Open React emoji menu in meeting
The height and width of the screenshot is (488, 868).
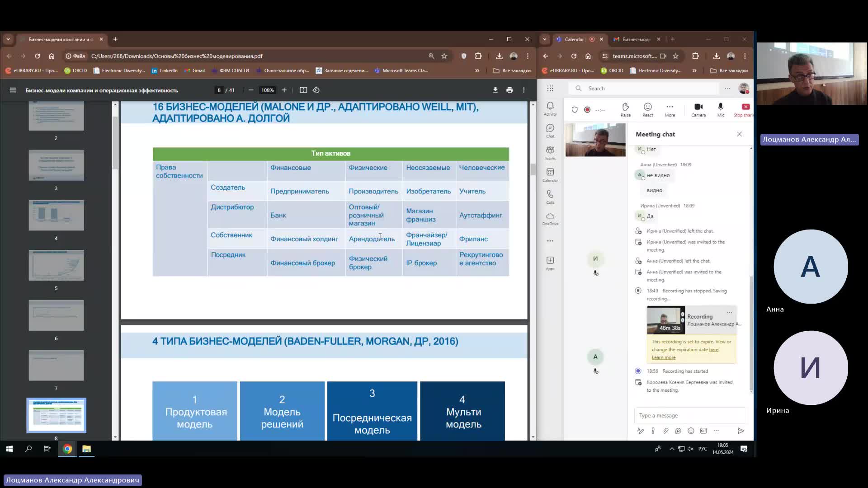pos(648,110)
